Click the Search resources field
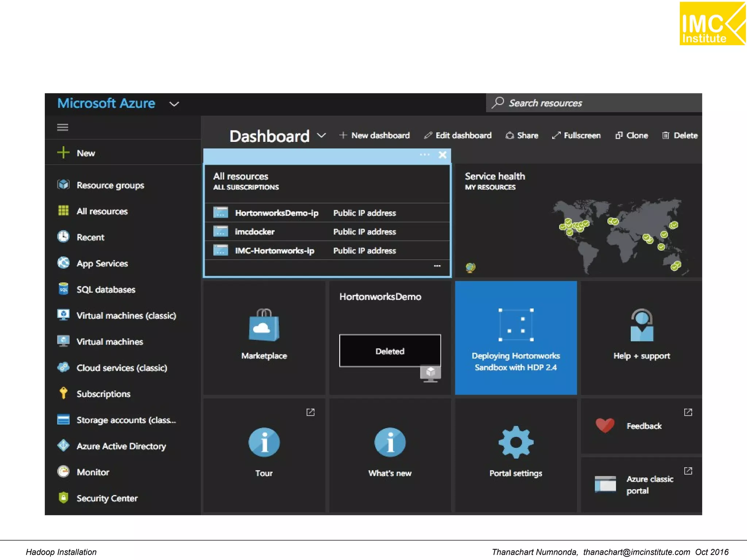The width and height of the screenshot is (747, 560). (x=594, y=103)
